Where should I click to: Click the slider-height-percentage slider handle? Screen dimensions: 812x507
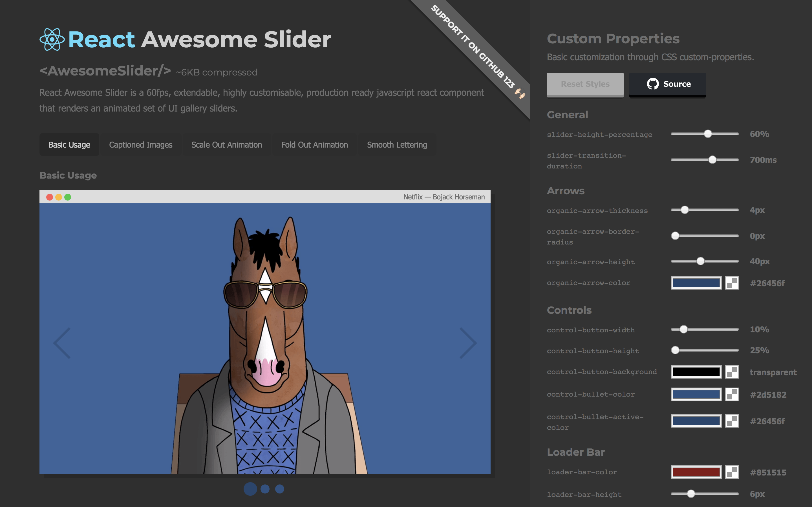click(708, 134)
